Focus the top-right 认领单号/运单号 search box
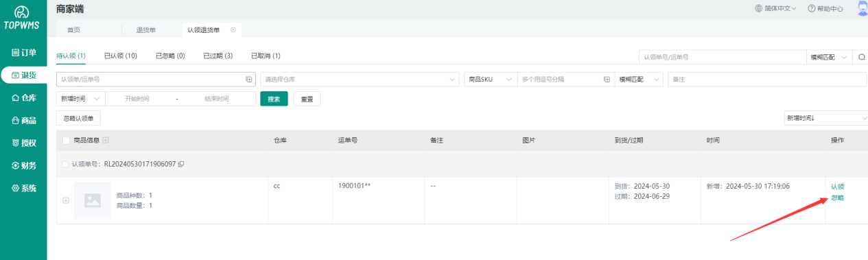868x260 pixels. [x=722, y=57]
